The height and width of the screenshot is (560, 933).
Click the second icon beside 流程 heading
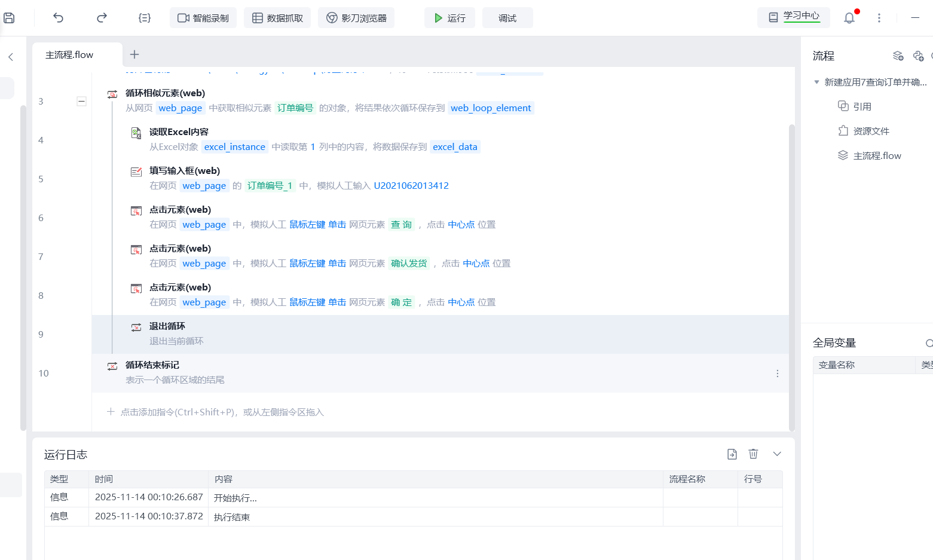919,56
